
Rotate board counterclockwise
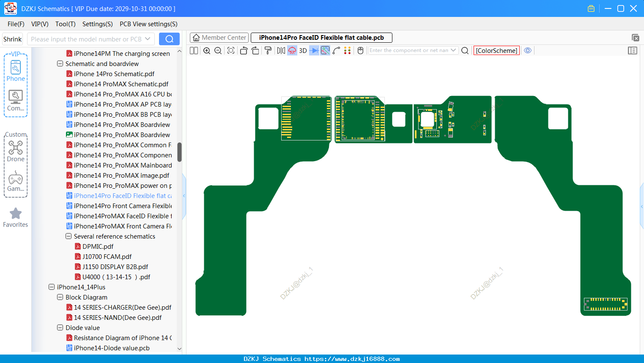click(x=244, y=50)
